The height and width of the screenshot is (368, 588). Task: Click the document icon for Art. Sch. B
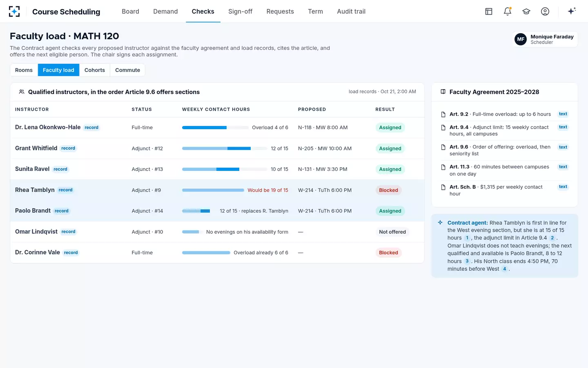(x=443, y=187)
